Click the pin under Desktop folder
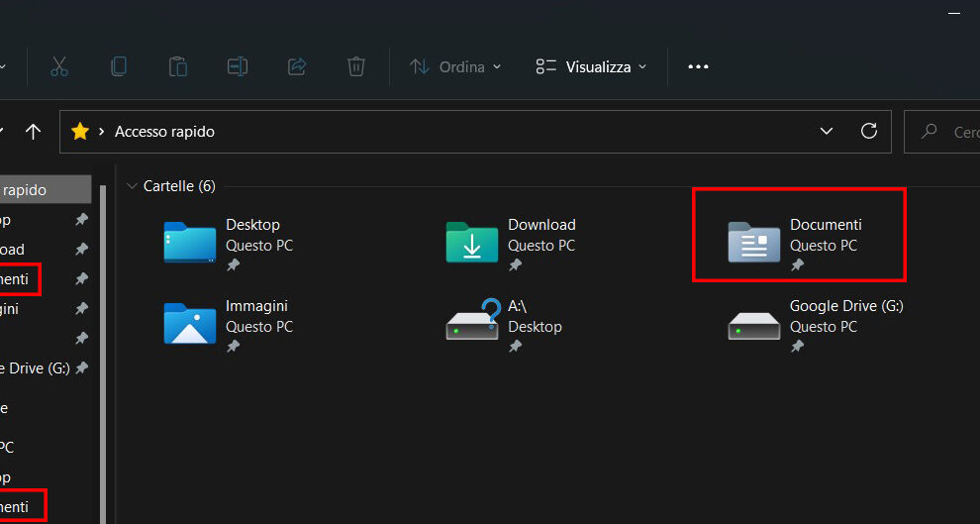 coord(234,265)
